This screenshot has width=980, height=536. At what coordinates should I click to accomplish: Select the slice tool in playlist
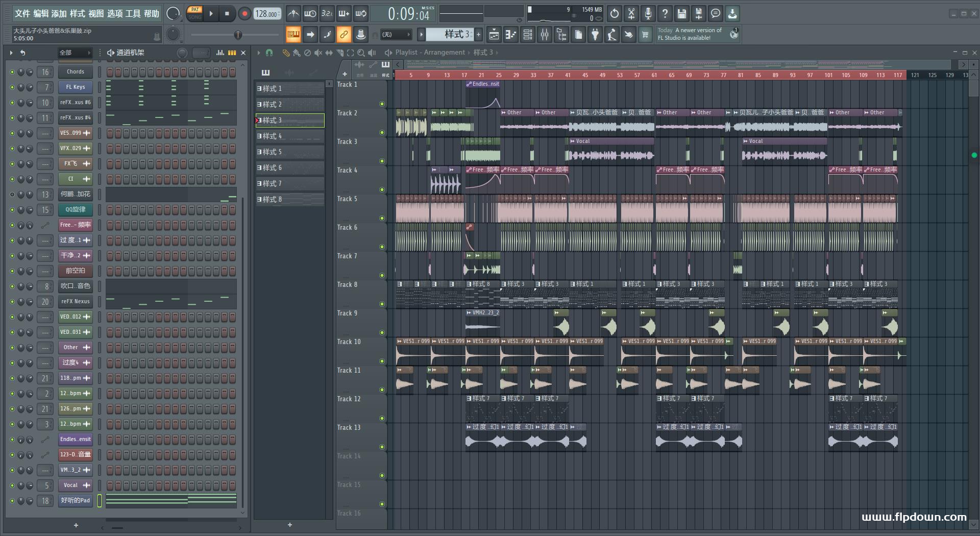click(x=339, y=53)
